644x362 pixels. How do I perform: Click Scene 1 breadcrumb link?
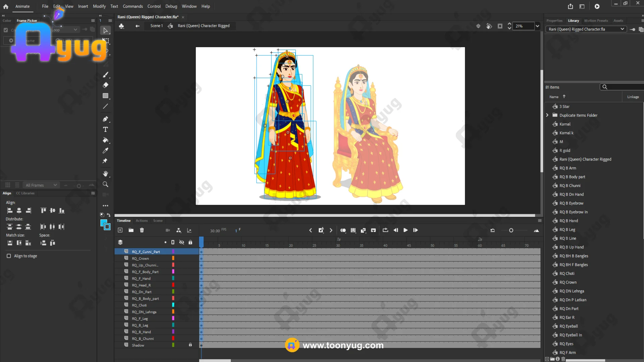156,26
